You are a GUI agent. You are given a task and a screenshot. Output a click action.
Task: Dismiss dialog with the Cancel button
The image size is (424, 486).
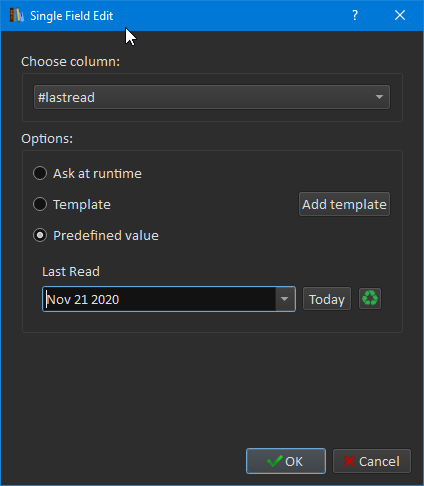(372, 461)
